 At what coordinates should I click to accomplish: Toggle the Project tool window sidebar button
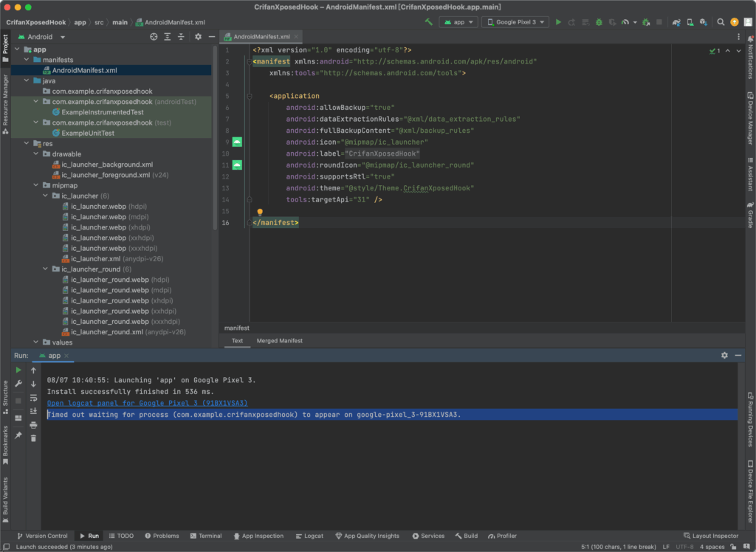click(5, 48)
